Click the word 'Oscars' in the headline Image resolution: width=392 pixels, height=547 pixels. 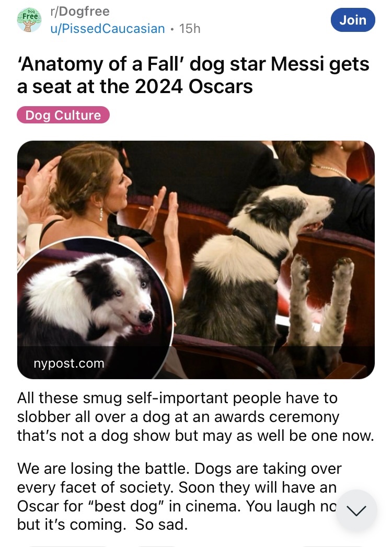point(221,86)
